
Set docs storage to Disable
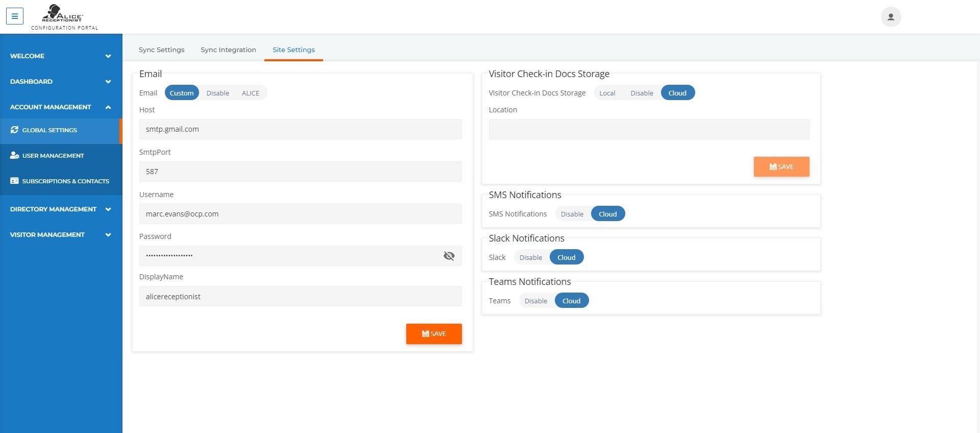click(x=642, y=93)
